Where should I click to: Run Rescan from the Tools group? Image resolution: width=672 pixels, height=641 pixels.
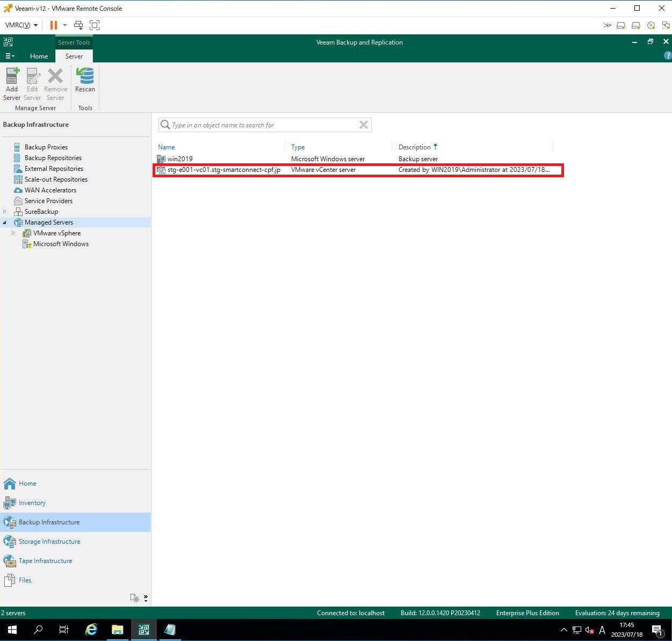point(85,81)
